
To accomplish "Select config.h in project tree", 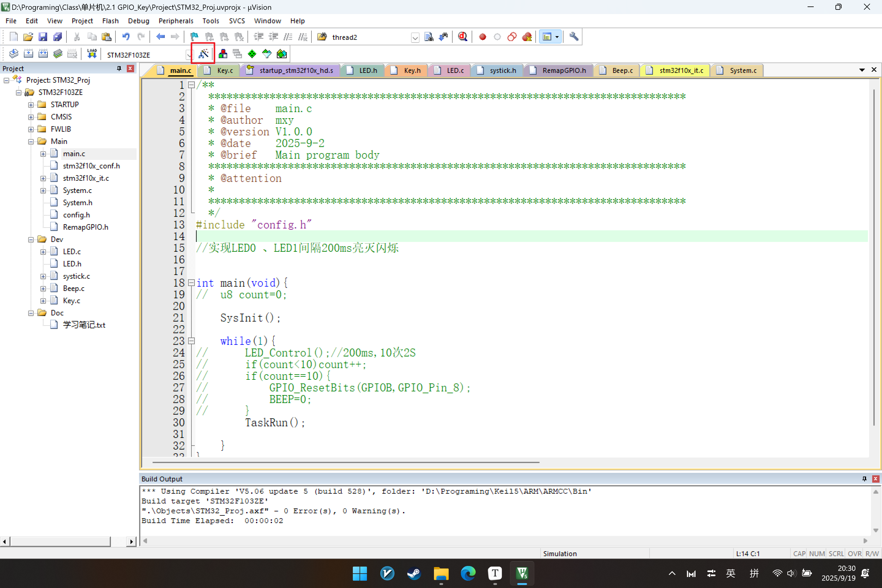I will pyautogui.click(x=76, y=215).
